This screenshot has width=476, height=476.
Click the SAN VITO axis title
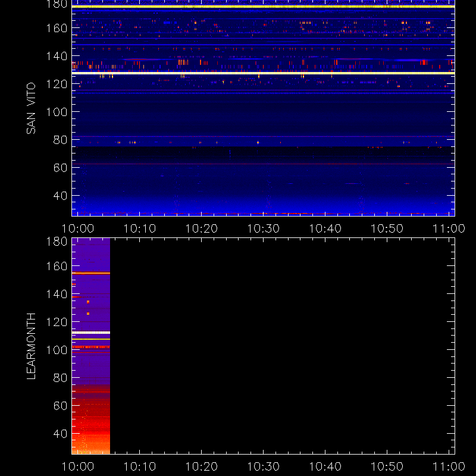tap(31, 108)
